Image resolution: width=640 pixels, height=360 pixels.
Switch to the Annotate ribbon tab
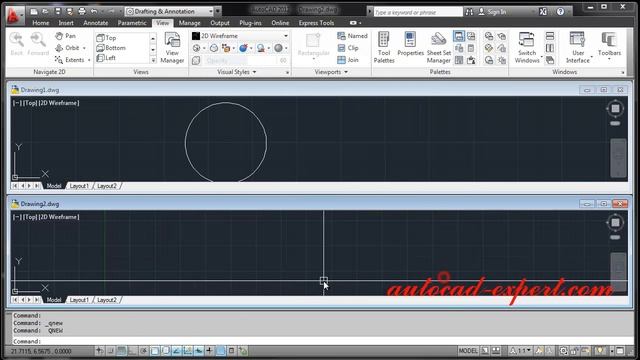tap(96, 23)
